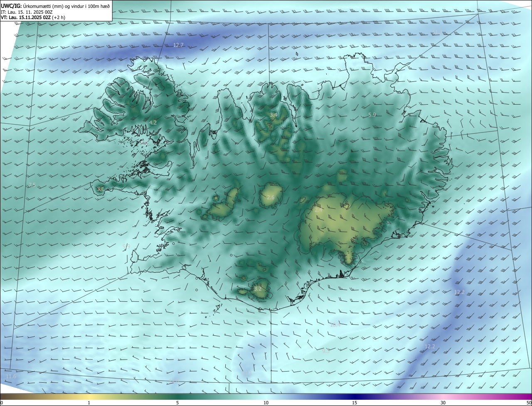
Task: Click the 3.4 value on the map
Action: point(273,115)
